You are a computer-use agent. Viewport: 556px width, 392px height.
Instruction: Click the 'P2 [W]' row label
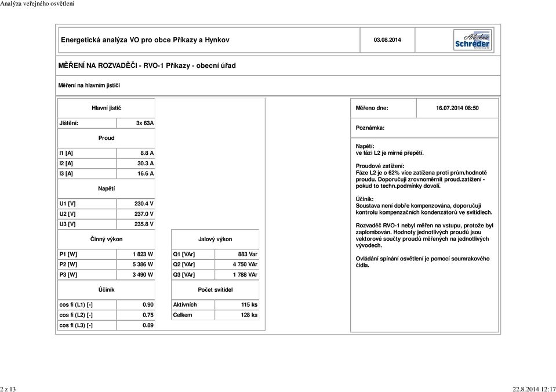pos(68,264)
